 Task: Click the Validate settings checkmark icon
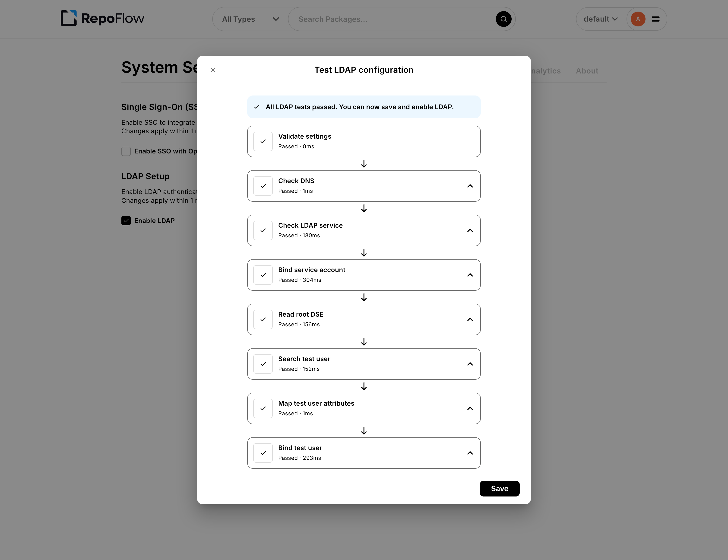coord(263,141)
